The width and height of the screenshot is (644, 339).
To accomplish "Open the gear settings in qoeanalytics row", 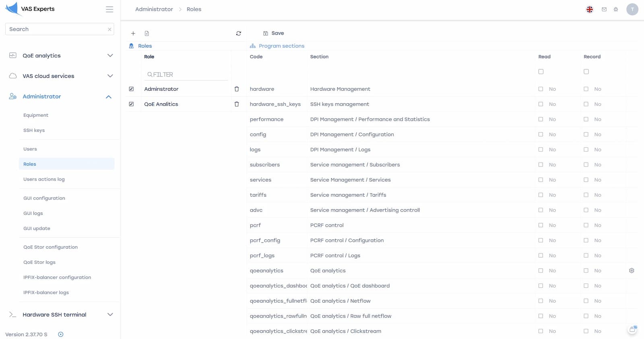I will tap(632, 271).
